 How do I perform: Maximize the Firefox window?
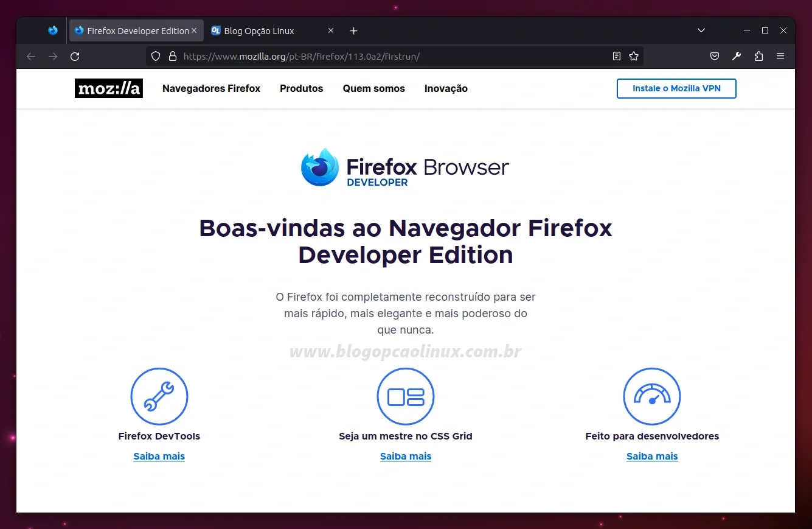[765, 30]
